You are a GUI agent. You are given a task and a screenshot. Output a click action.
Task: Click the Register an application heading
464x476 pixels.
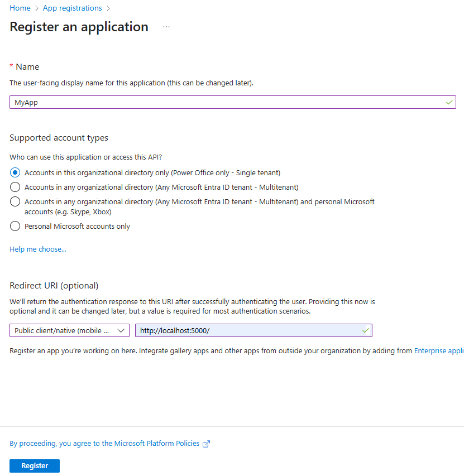[79, 27]
